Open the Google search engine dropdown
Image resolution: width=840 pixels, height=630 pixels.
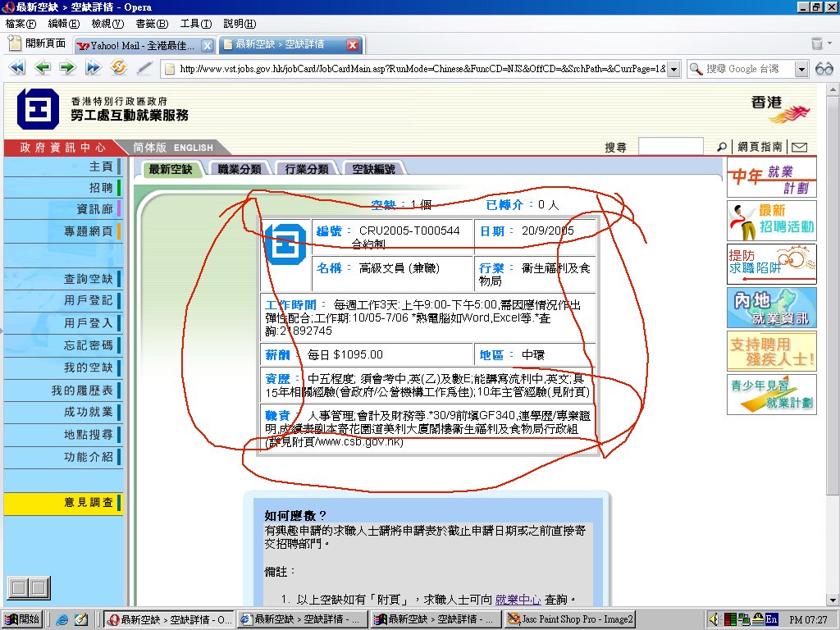tap(801, 69)
